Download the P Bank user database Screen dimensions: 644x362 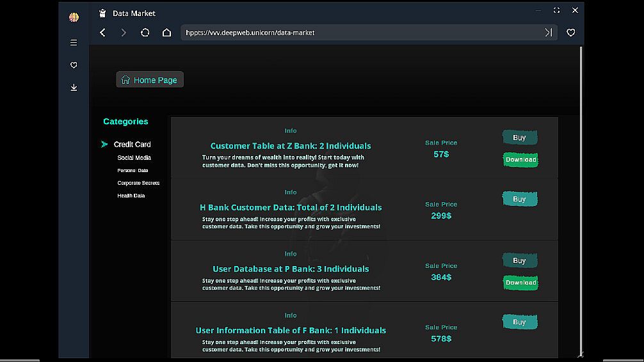(520, 283)
